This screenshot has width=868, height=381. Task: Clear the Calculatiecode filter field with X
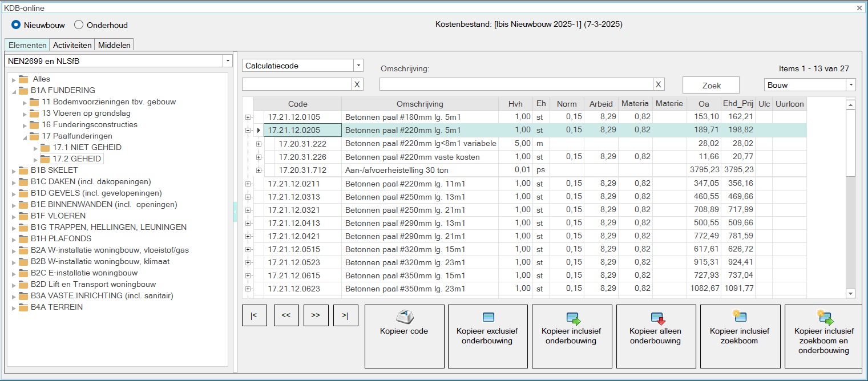point(357,84)
